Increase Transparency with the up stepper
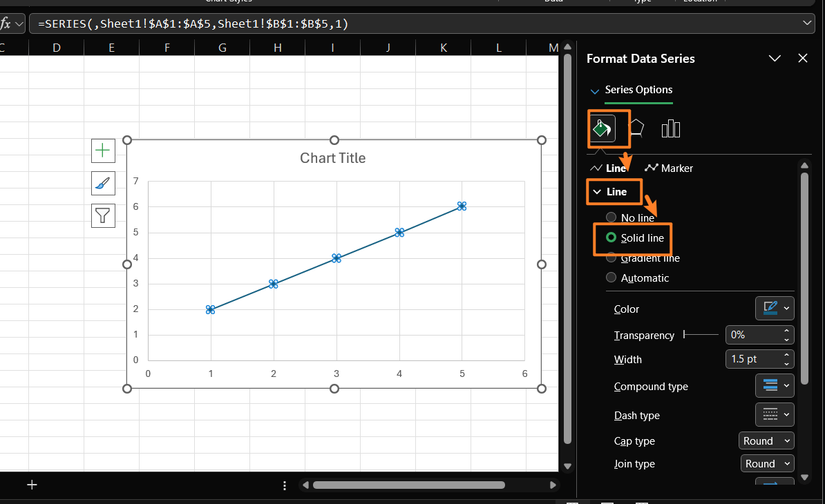The width and height of the screenshot is (825, 504). coord(786,331)
